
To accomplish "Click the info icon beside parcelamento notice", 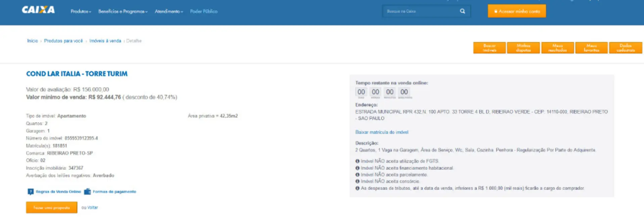I will [358, 174].
